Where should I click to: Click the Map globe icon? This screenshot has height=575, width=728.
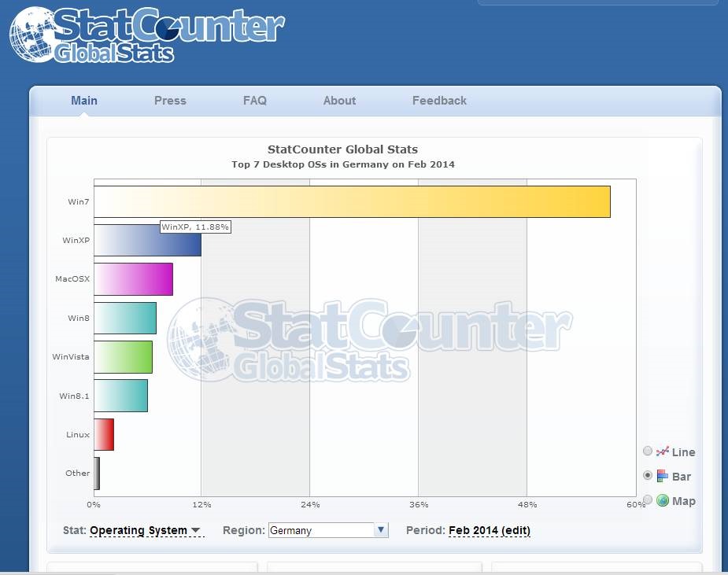pyautogui.click(x=663, y=500)
